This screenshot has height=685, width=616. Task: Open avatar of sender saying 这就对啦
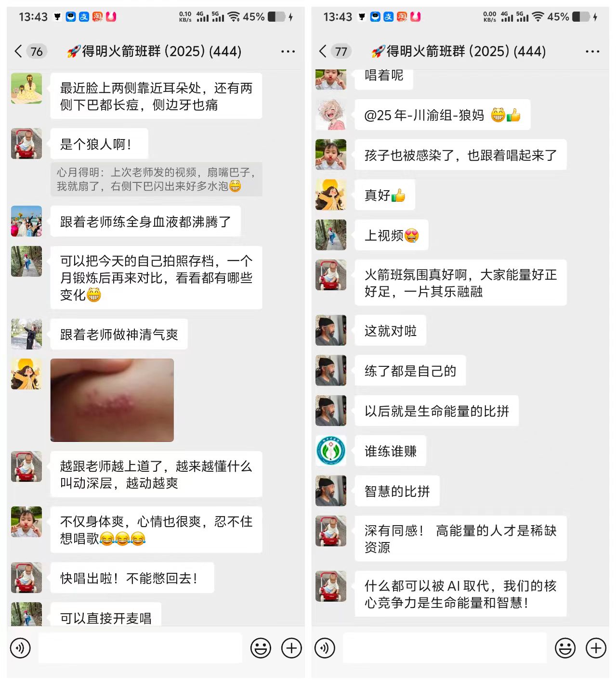pyautogui.click(x=331, y=330)
